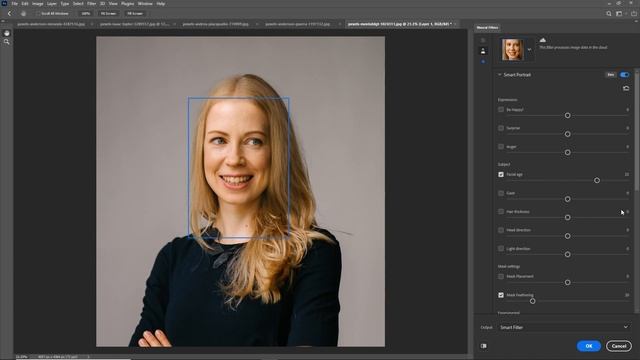640x360 pixels.
Task: Click the back arrow in options bar
Action: tap(9, 13)
